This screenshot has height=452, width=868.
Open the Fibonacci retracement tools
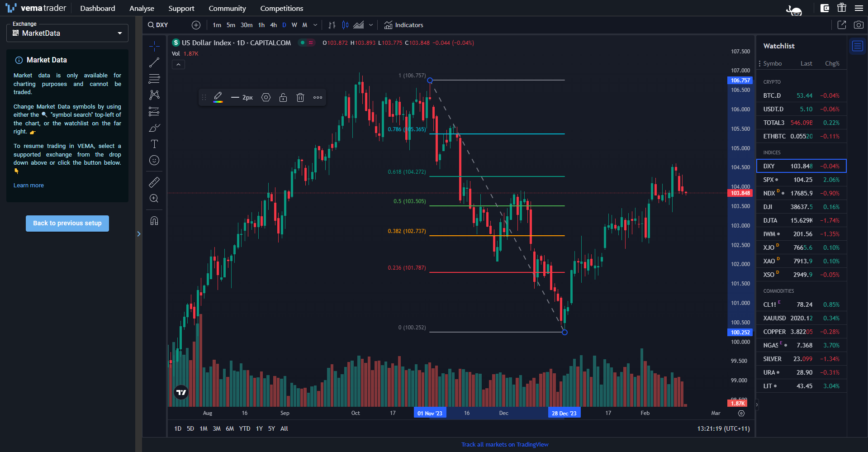pos(154,79)
